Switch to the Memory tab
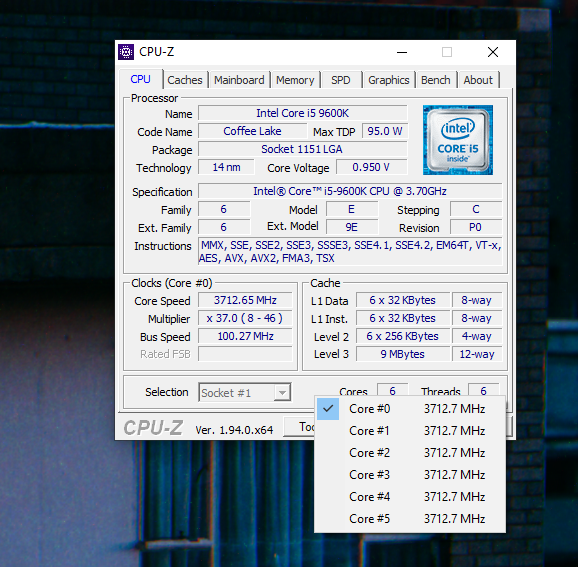This screenshot has width=578, height=567. pos(295,80)
